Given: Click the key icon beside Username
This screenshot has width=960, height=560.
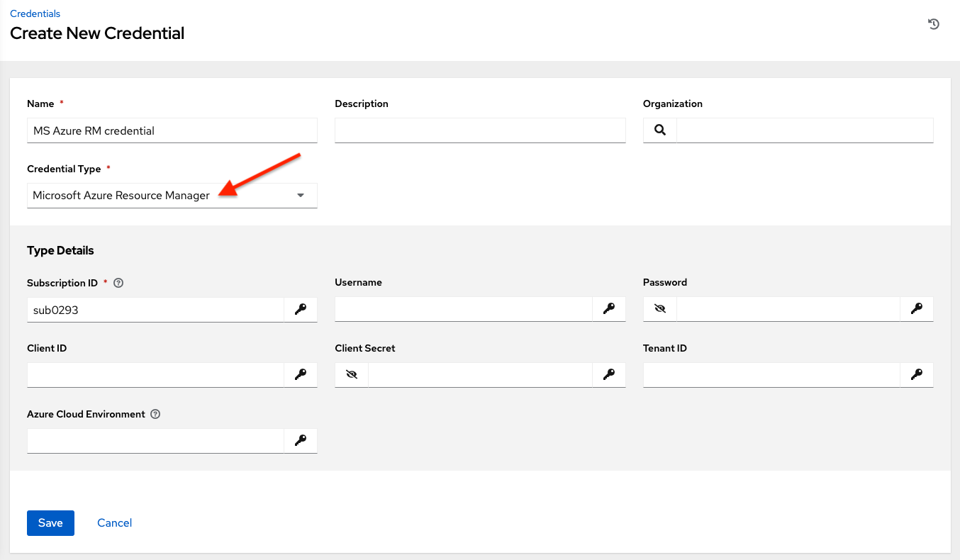Looking at the screenshot, I should 609,309.
